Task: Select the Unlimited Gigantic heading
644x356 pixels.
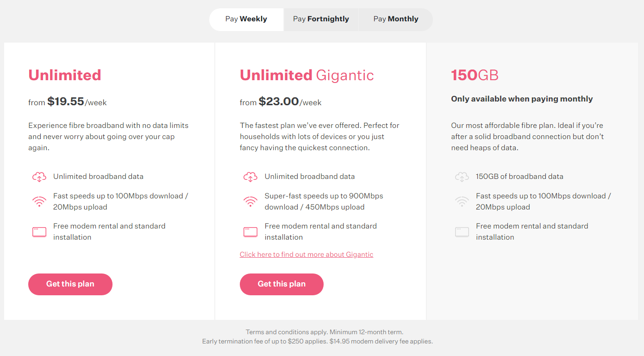Action: click(x=306, y=75)
